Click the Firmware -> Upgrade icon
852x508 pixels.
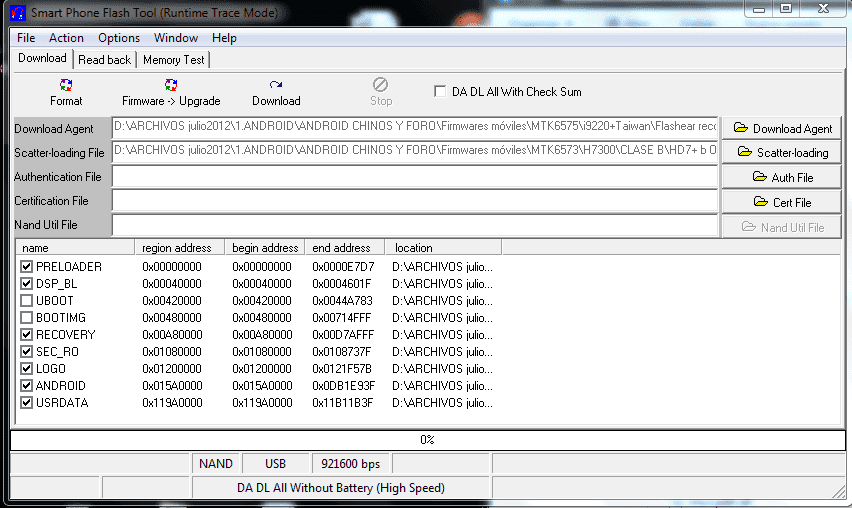171,85
